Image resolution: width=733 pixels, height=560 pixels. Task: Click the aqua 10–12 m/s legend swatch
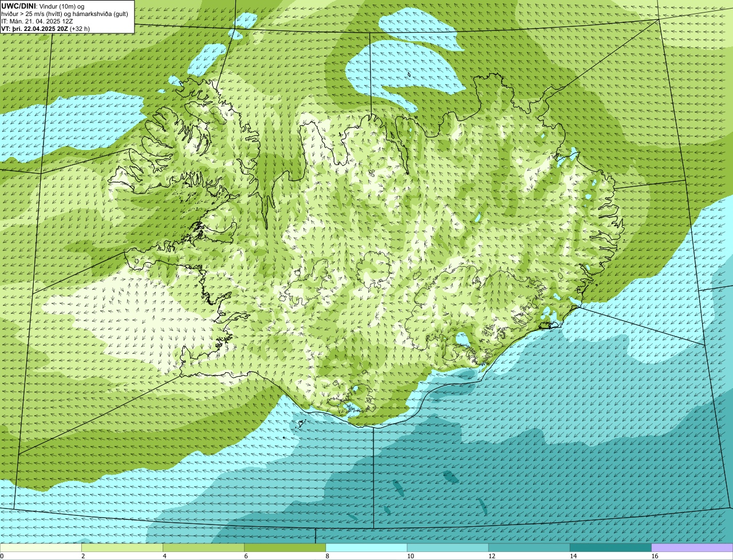click(448, 547)
